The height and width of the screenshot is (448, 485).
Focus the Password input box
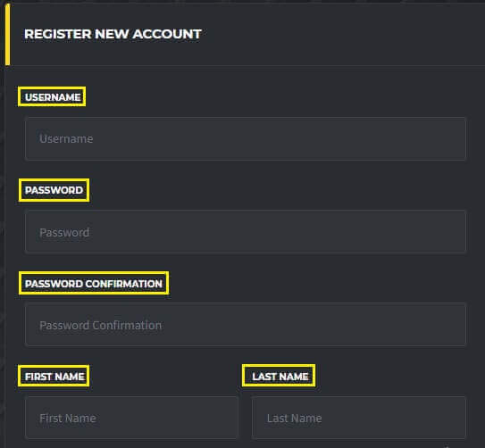click(x=246, y=232)
